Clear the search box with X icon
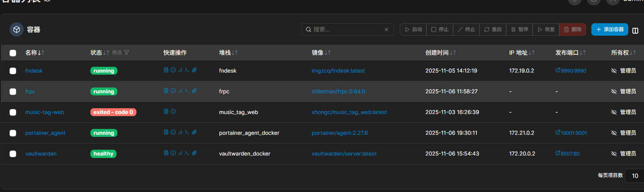644x192 pixels. click(x=386, y=29)
